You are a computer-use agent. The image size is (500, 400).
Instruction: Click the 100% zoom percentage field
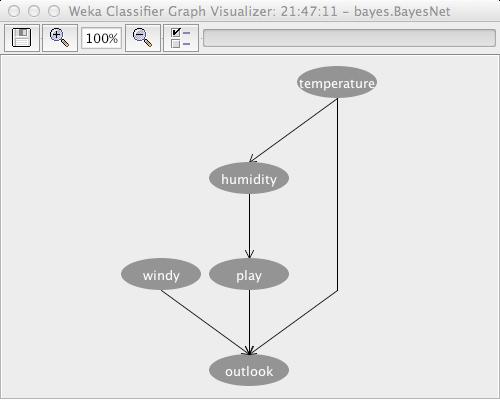pyautogui.click(x=102, y=38)
